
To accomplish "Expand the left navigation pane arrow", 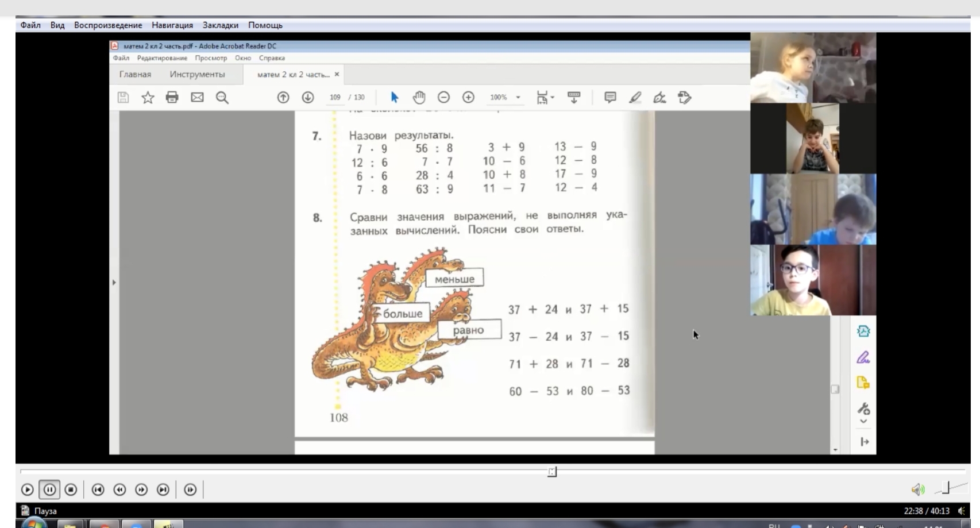I will tap(114, 282).
